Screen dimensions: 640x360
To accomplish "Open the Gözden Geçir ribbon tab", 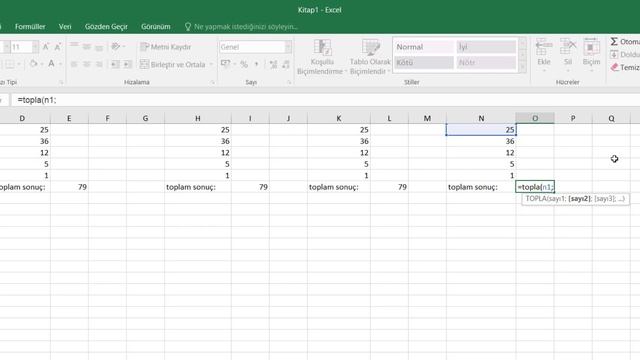I will coord(106,27).
